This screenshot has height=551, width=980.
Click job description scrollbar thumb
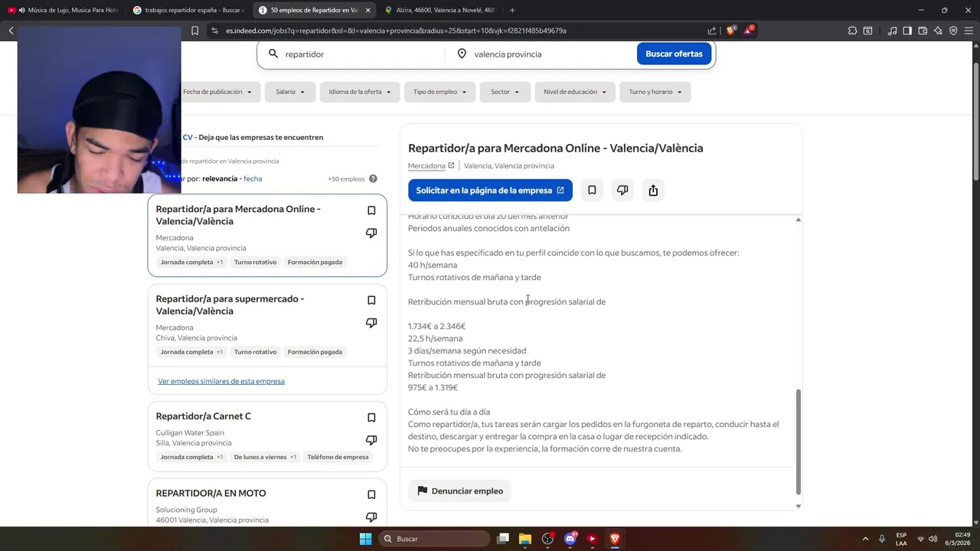[x=799, y=441]
